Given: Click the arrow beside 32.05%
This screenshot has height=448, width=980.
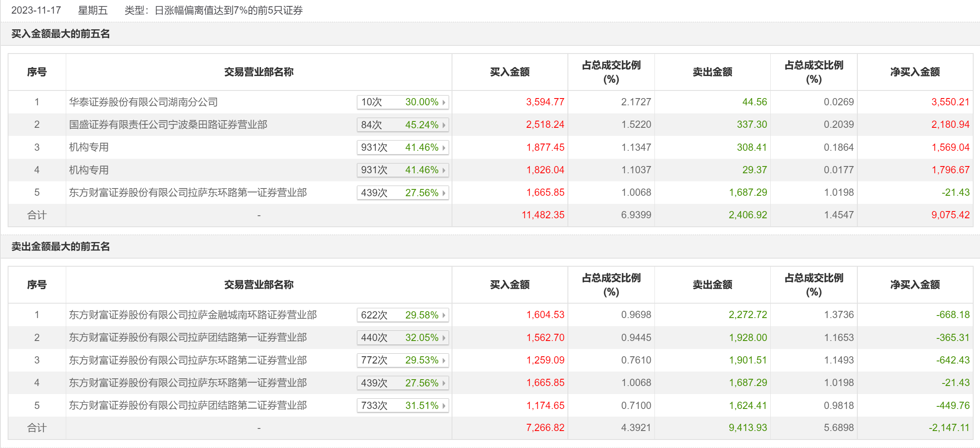Looking at the screenshot, I should coord(444,338).
